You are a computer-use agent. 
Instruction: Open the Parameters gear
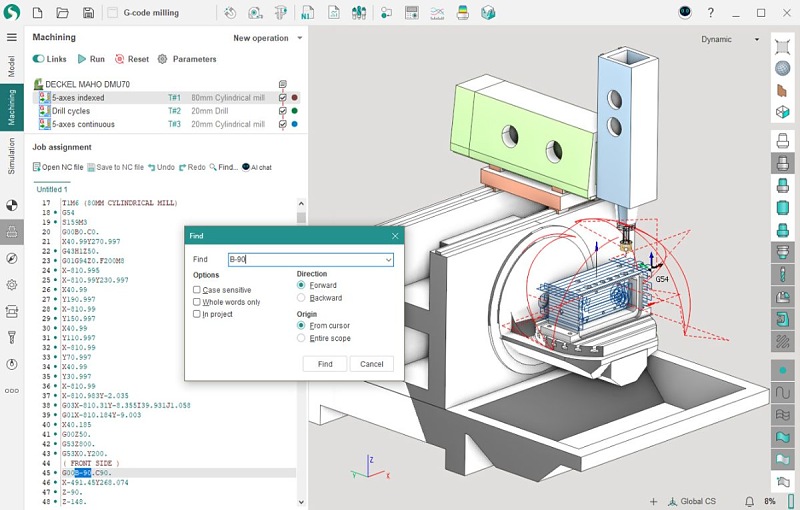163,59
